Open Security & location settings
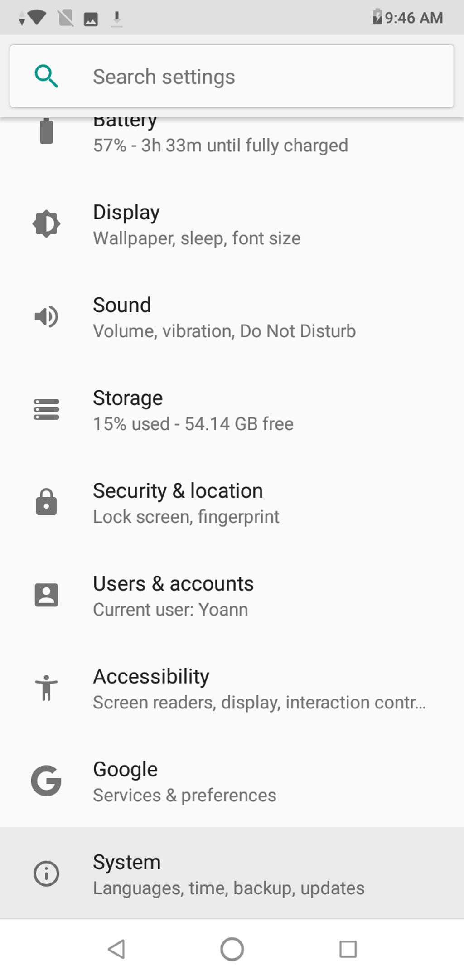This screenshot has height=980, width=464. click(x=186, y=503)
